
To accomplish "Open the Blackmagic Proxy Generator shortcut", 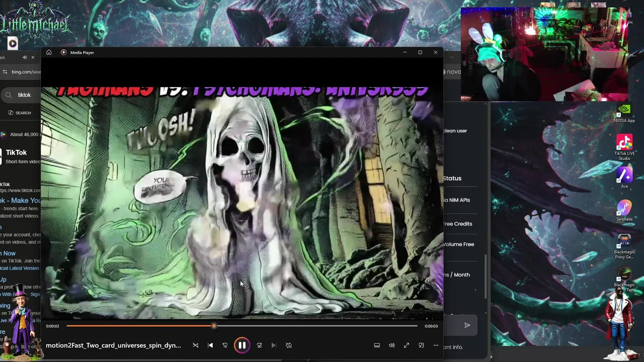I will pyautogui.click(x=624, y=246).
